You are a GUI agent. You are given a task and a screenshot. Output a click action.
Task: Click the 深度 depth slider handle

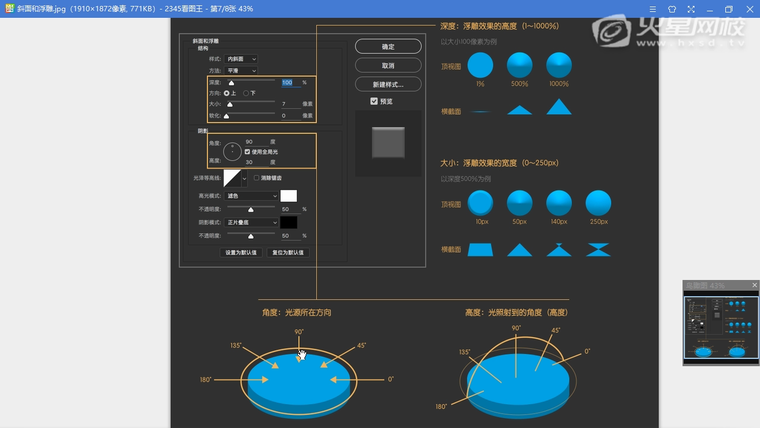coord(232,84)
